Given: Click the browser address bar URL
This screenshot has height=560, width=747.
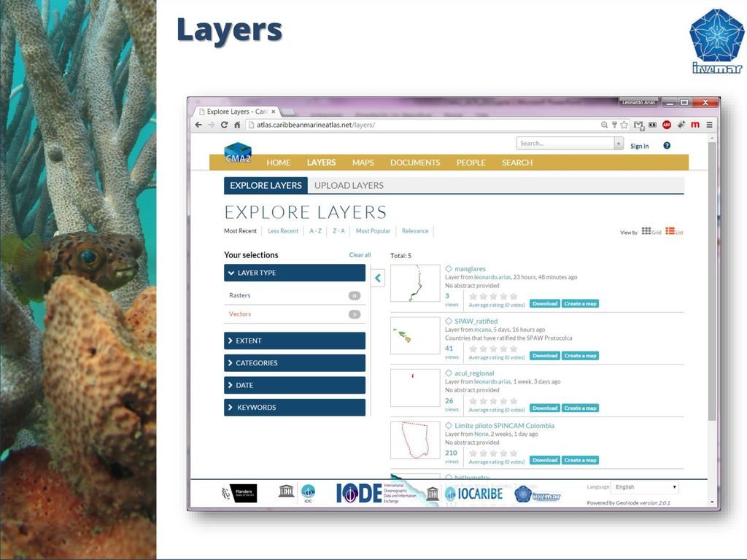Looking at the screenshot, I should [x=315, y=125].
